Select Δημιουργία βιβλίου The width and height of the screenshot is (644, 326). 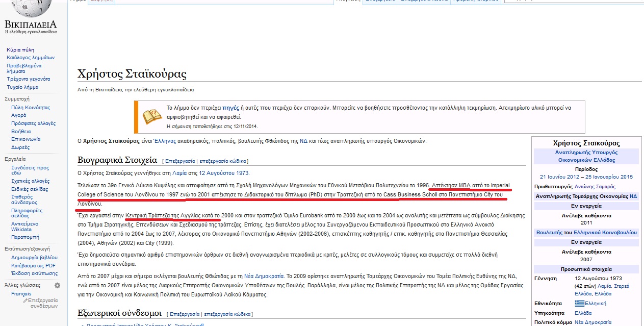pos(34,258)
